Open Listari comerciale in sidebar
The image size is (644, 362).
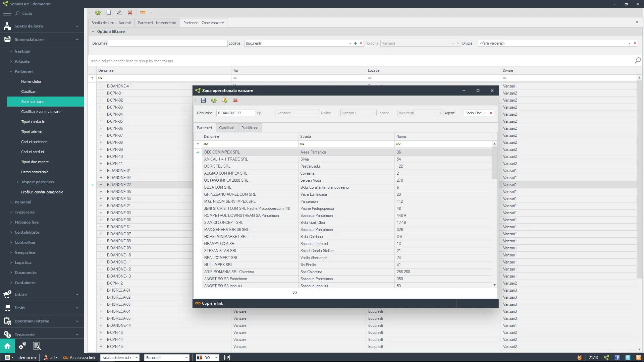tap(35, 172)
